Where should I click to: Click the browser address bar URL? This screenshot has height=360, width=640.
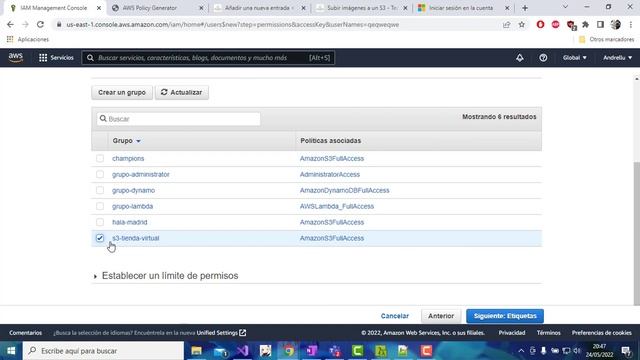pos(233,24)
